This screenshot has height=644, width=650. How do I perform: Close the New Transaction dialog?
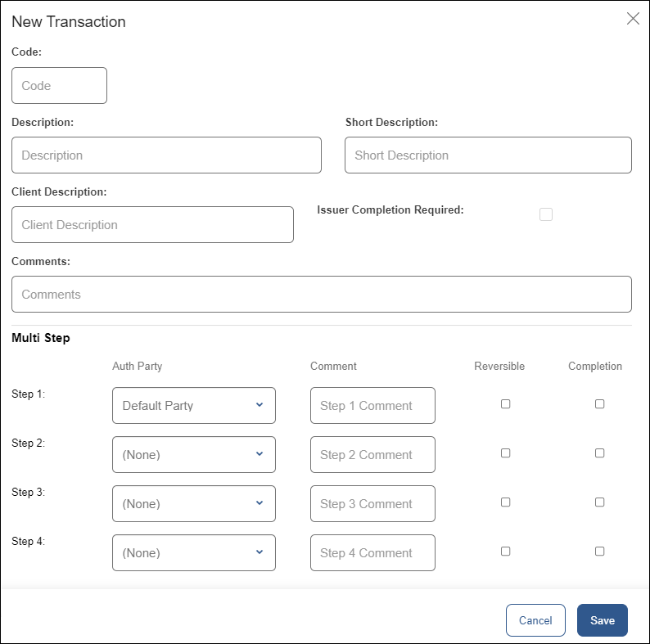633,19
